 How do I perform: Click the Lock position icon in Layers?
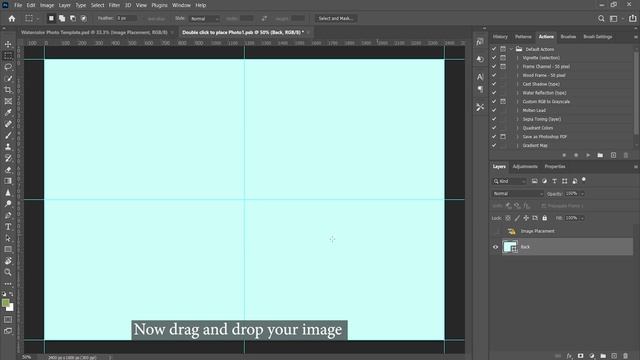pyautogui.click(x=526, y=218)
